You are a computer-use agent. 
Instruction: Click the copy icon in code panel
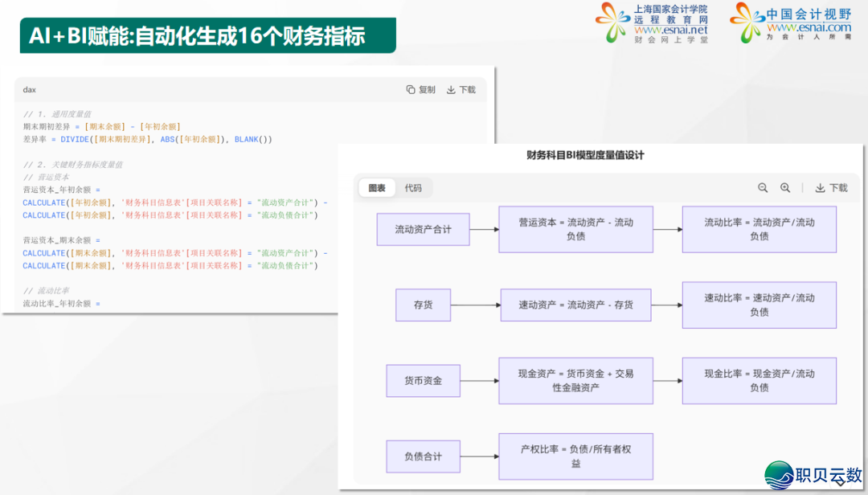[411, 90]
